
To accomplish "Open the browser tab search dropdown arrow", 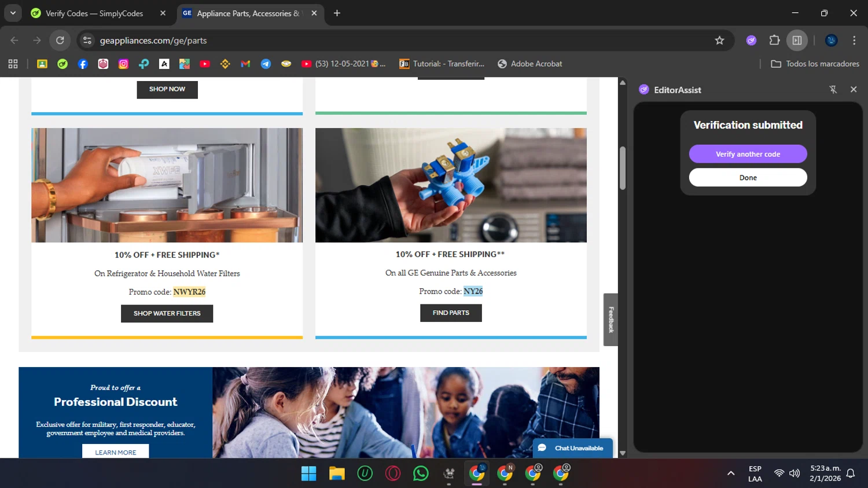I will tap(13, 13).
